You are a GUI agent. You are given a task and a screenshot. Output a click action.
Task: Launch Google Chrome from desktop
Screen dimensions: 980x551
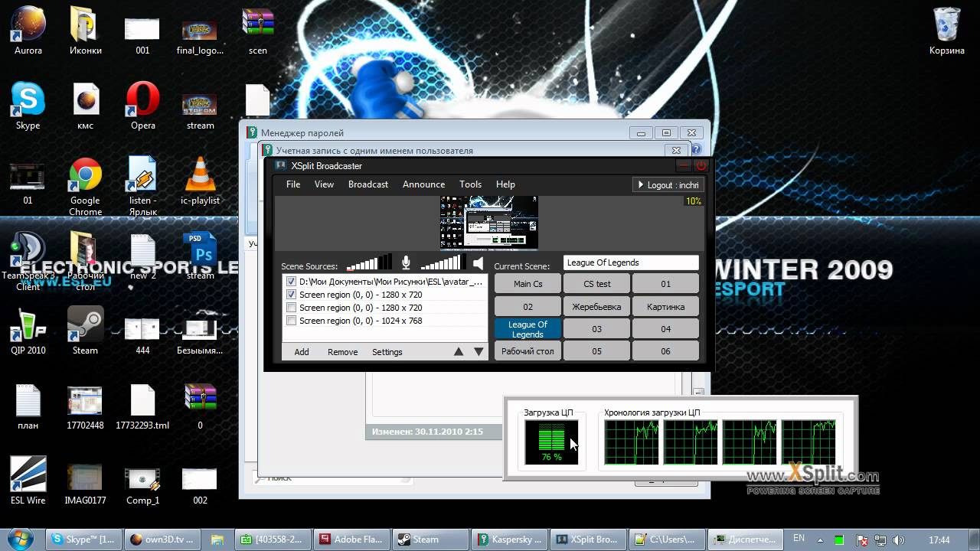click(x=85, y=187)
